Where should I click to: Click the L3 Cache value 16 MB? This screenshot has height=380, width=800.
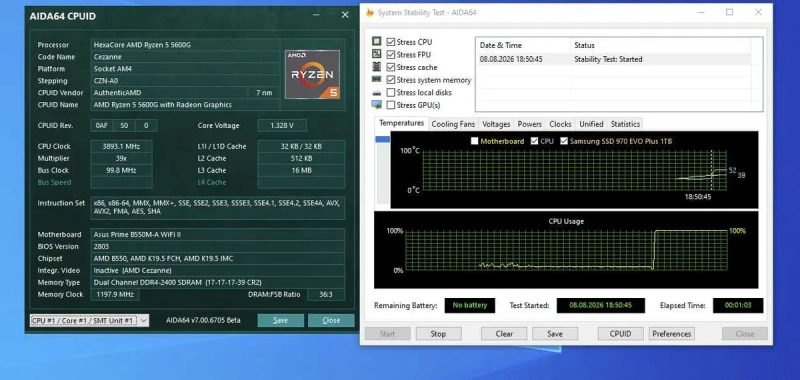point(301,170)
